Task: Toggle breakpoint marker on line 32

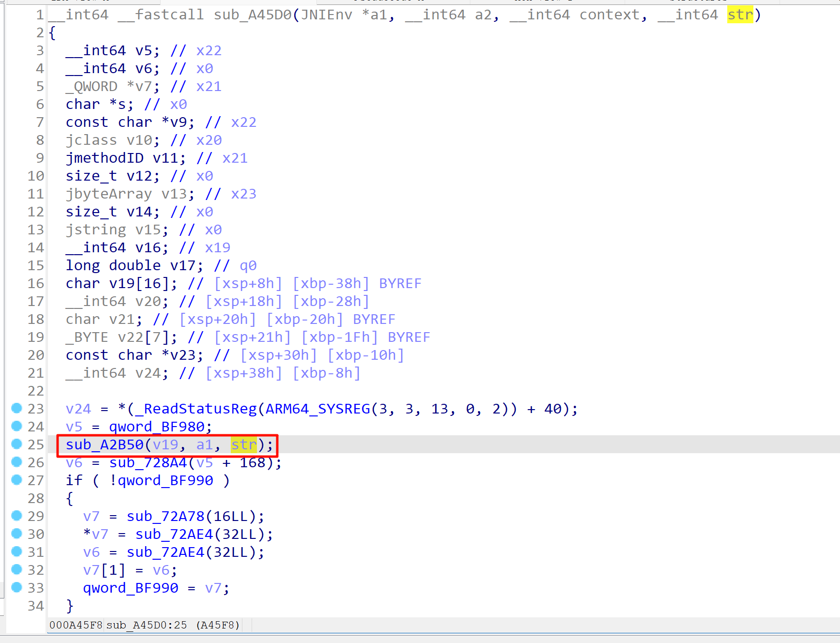Action: point(17,570)
